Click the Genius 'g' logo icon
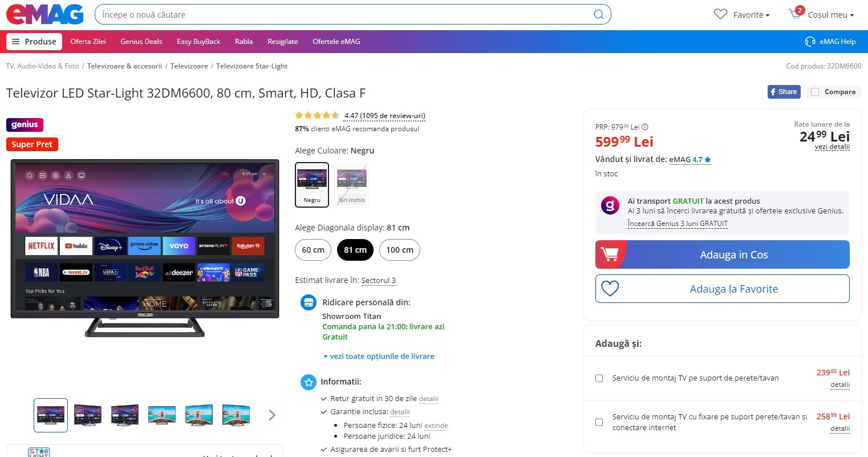Screen dimensions: 868x457 (x=610, y=205)
